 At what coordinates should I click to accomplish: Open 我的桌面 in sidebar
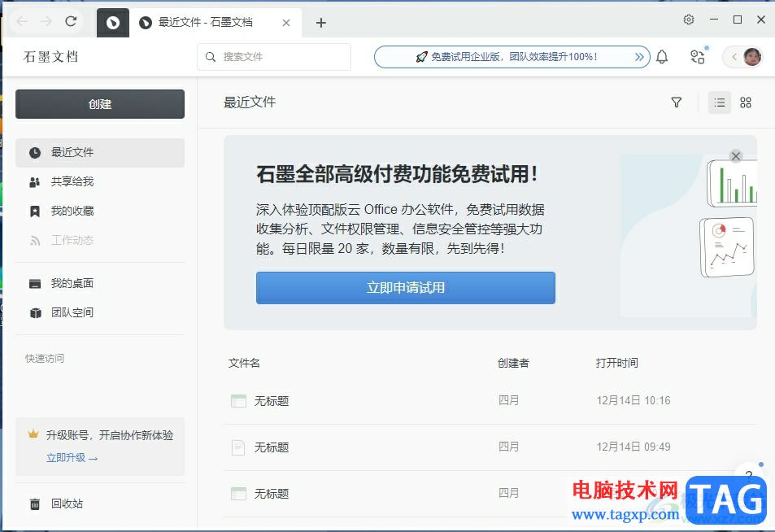100,283
